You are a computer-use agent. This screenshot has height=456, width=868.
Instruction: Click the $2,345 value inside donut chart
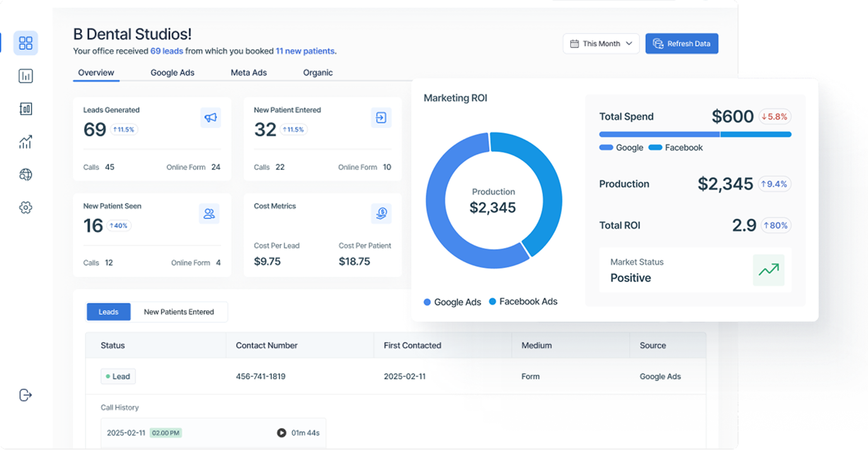point(493,208)
